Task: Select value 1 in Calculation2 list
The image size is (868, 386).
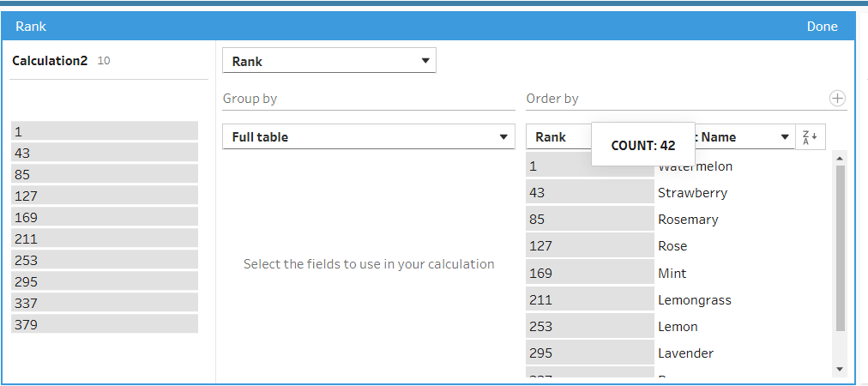Action: click(105, 131)
